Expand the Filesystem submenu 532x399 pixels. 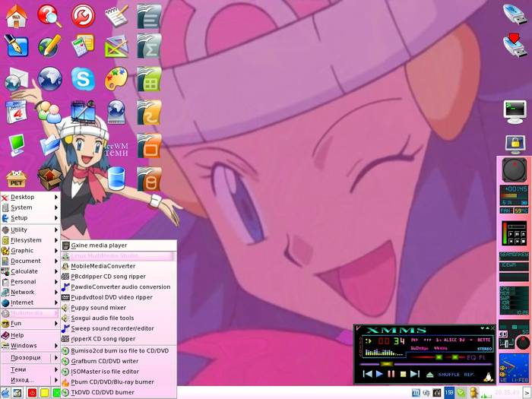click(x=30, y=240)
